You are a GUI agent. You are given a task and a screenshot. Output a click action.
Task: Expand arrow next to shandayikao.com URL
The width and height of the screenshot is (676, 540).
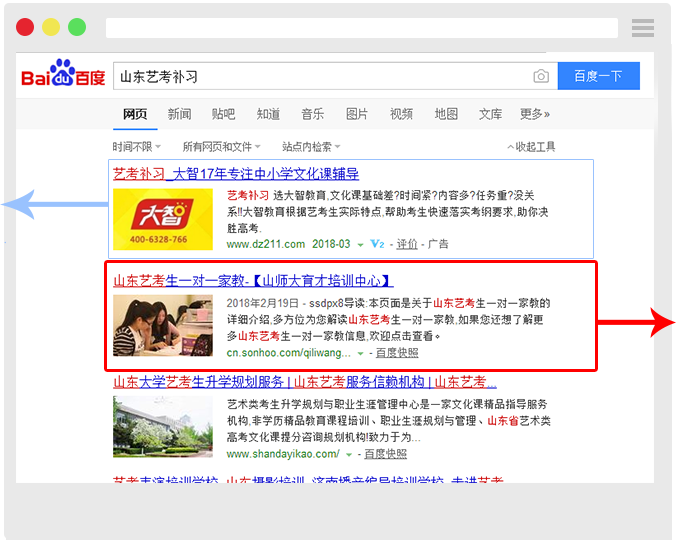tap(349, 455)
